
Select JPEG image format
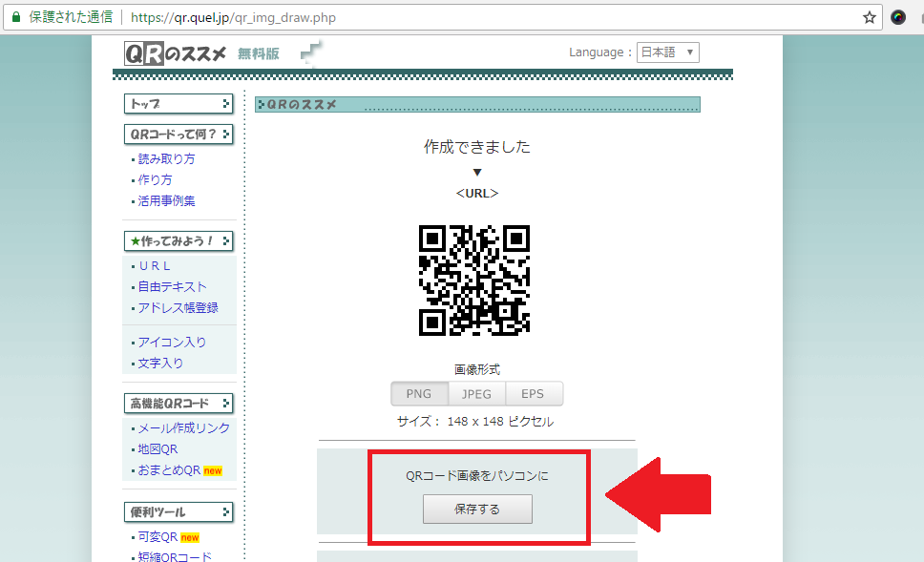[476, 394]
